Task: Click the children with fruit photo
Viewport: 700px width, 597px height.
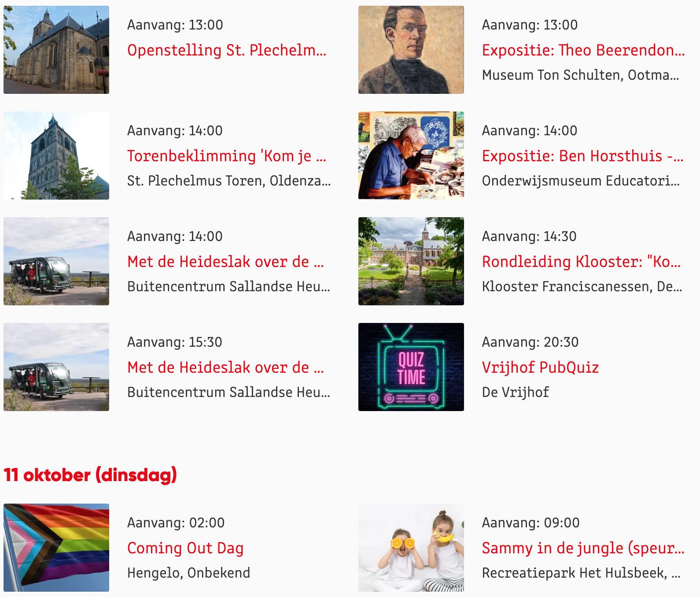Action: coord(411,548)
